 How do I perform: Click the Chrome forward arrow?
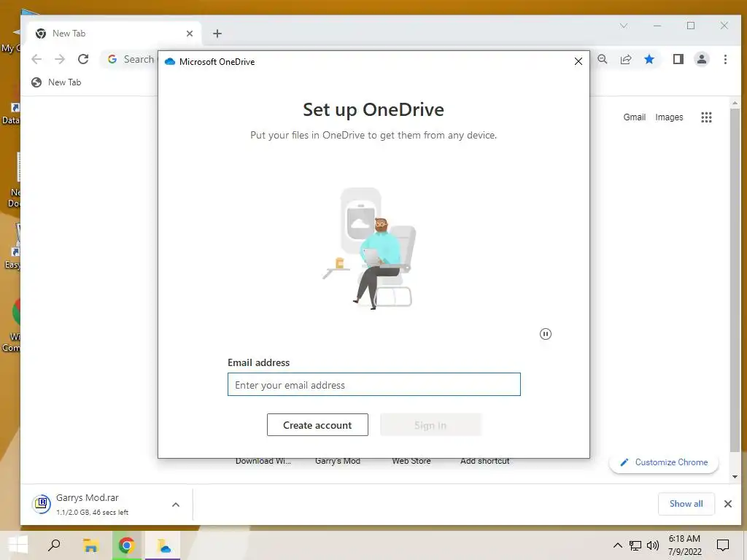point(60,59)
